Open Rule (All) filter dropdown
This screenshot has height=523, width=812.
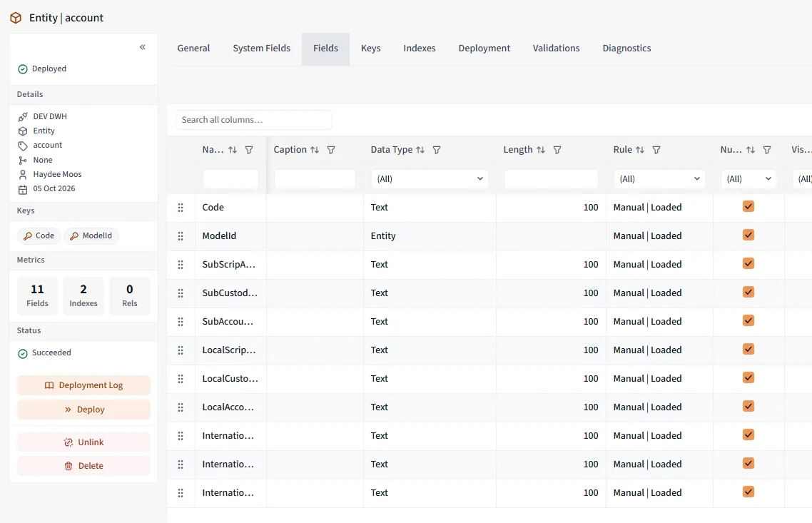[x=659, y=178]
